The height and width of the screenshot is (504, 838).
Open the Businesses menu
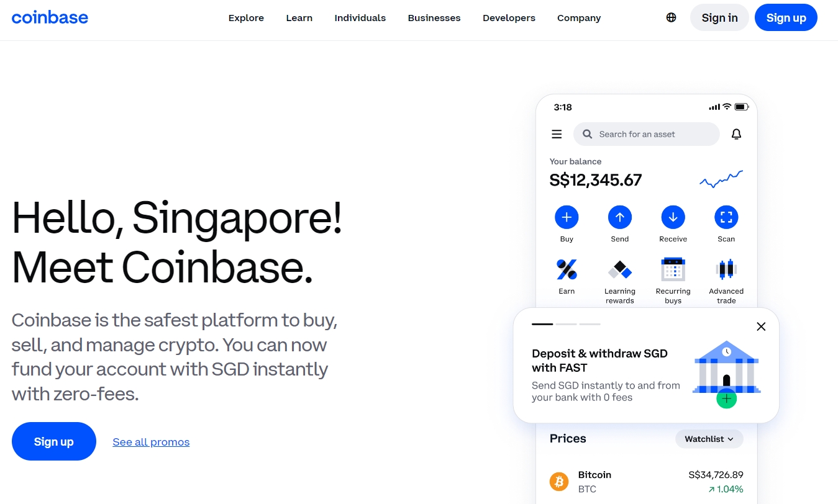pos(434,18)
